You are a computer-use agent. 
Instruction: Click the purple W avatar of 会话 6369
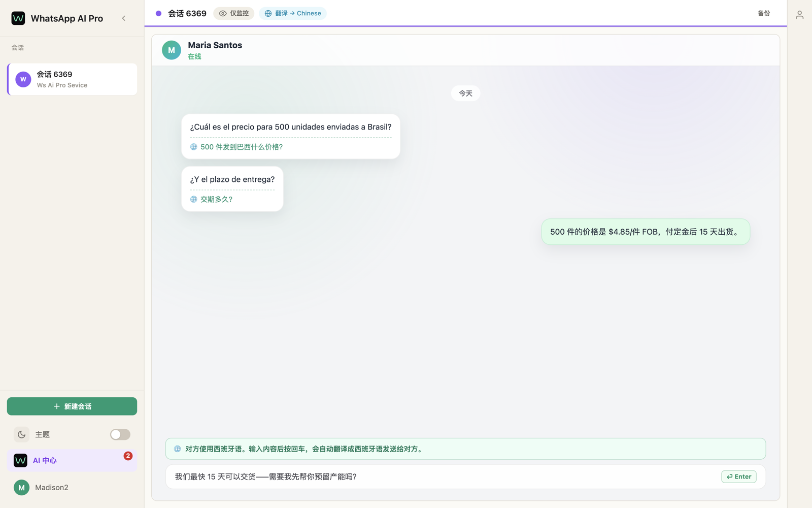pos(23,79)
